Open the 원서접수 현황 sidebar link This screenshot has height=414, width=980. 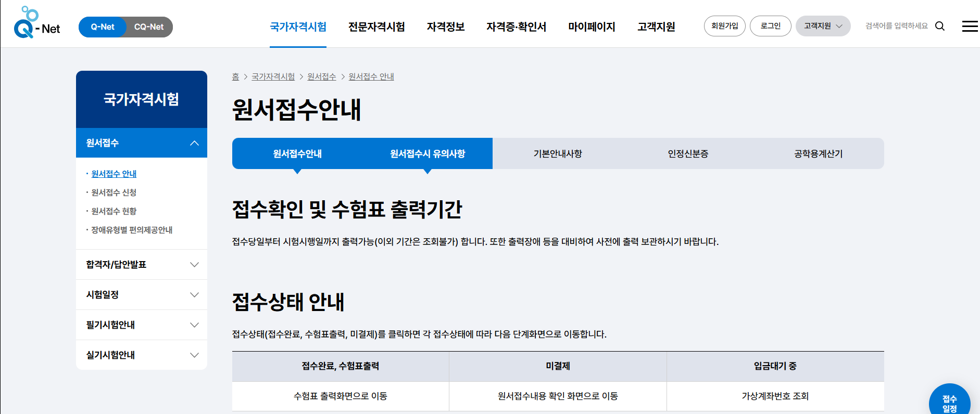[x=114, y=211]
